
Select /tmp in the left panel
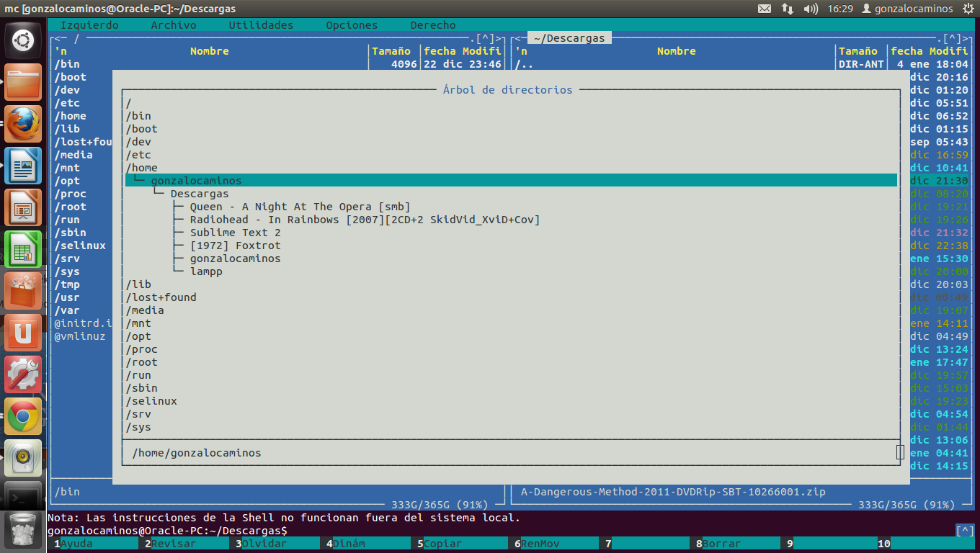pyautogui.click(x=67, y=284)
